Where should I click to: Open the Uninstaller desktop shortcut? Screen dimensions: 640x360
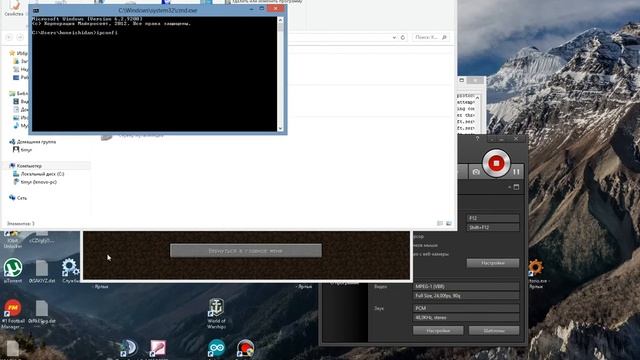pos(13,240)
